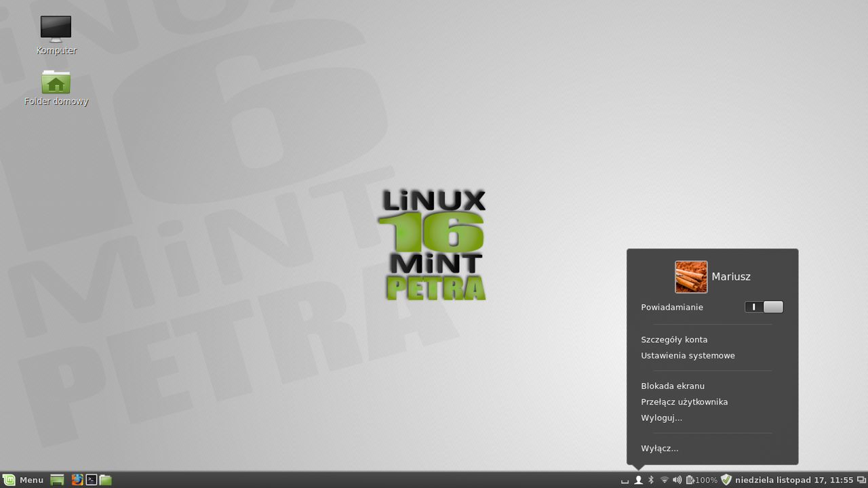Toggle the Powiadamianie switch

[764, 307]
